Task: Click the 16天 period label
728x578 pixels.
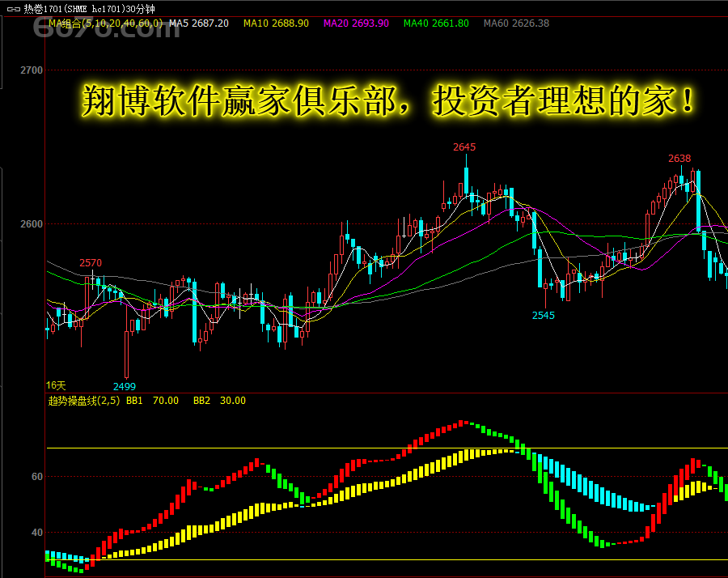Action: point(56,385)
